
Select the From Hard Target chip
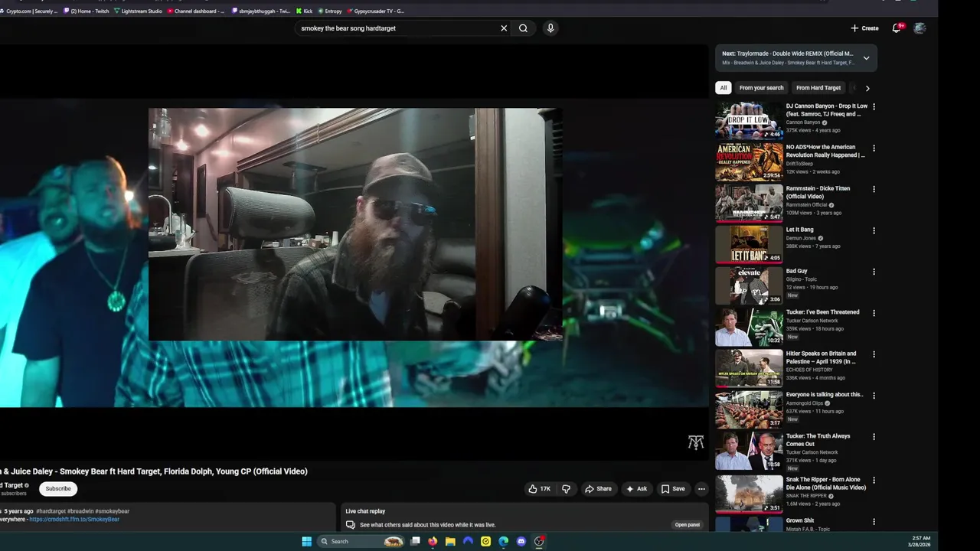point(818,88)
